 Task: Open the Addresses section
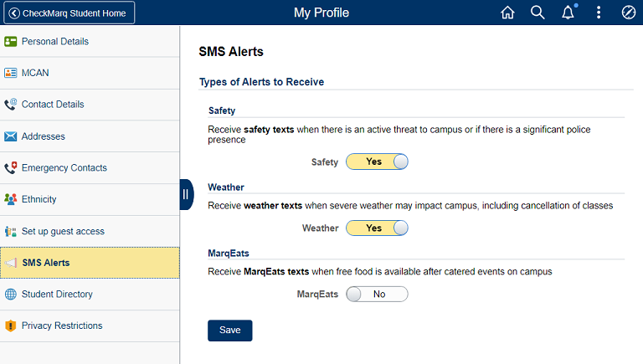[43, 136]
